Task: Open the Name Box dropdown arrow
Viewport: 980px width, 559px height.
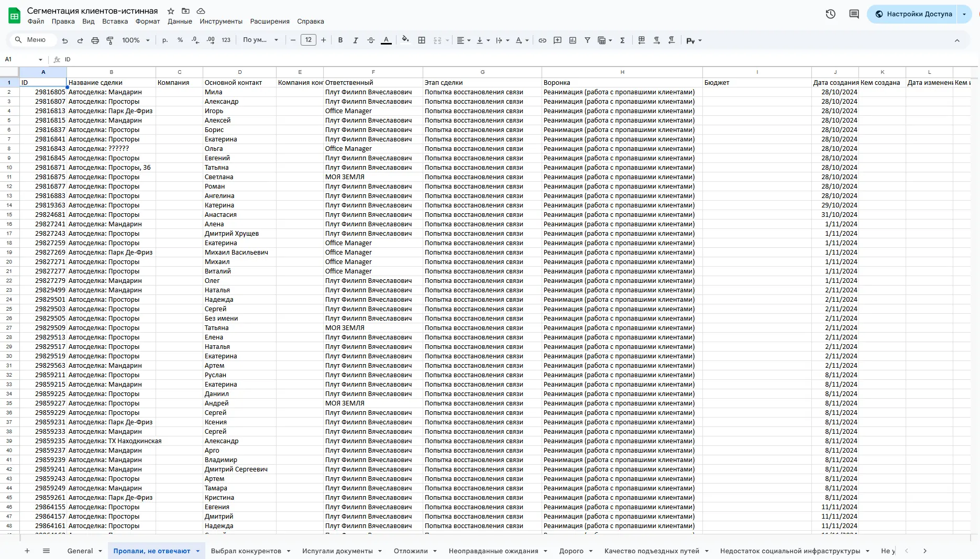Action: tap(40, 60)
